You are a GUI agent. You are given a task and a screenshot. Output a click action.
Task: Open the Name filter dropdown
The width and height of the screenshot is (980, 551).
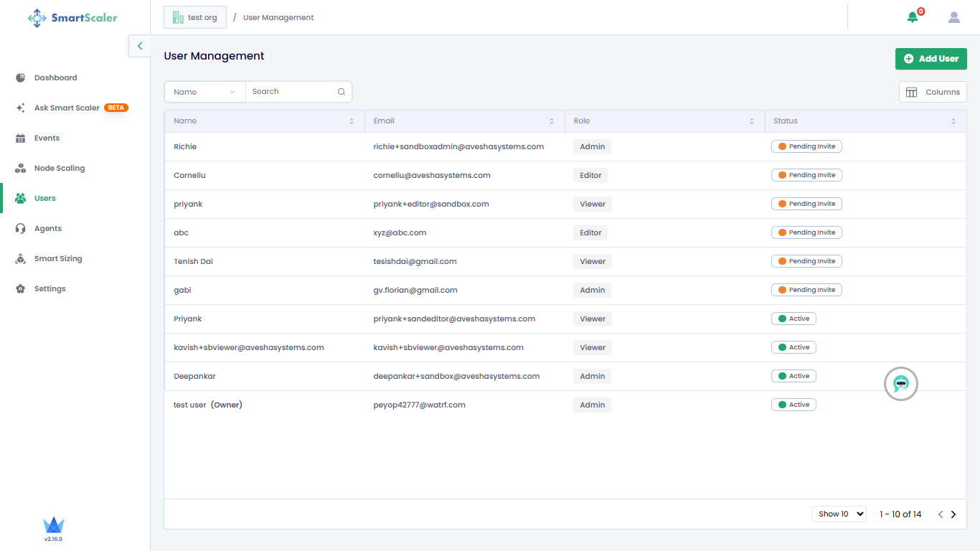(x=205, y=92)
